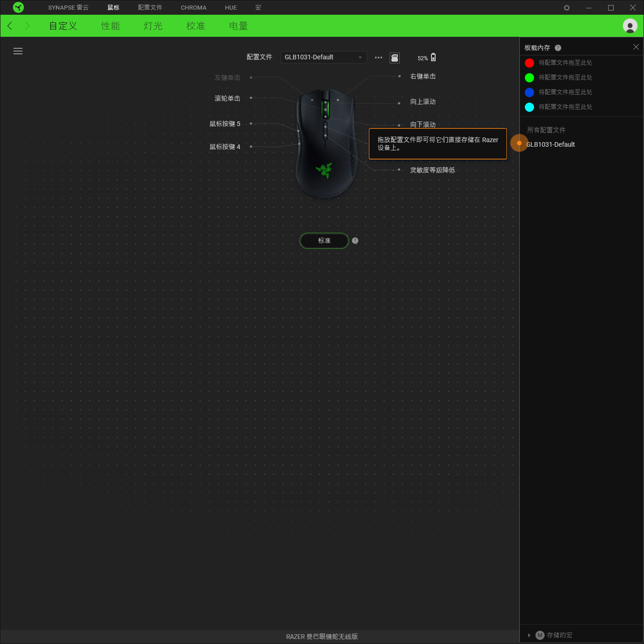Click the 52% battery text
This screenshot has width=644, height=644.
[423, 58]
